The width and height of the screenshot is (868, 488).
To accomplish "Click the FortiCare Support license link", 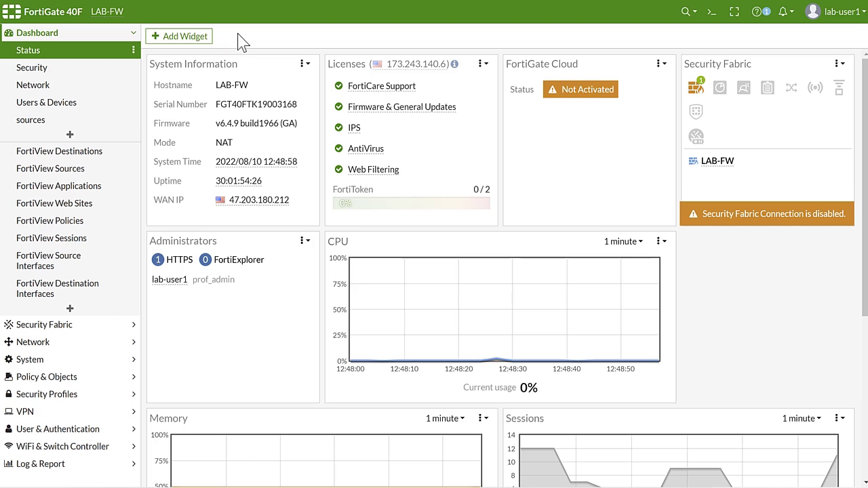I will (381, 86).
